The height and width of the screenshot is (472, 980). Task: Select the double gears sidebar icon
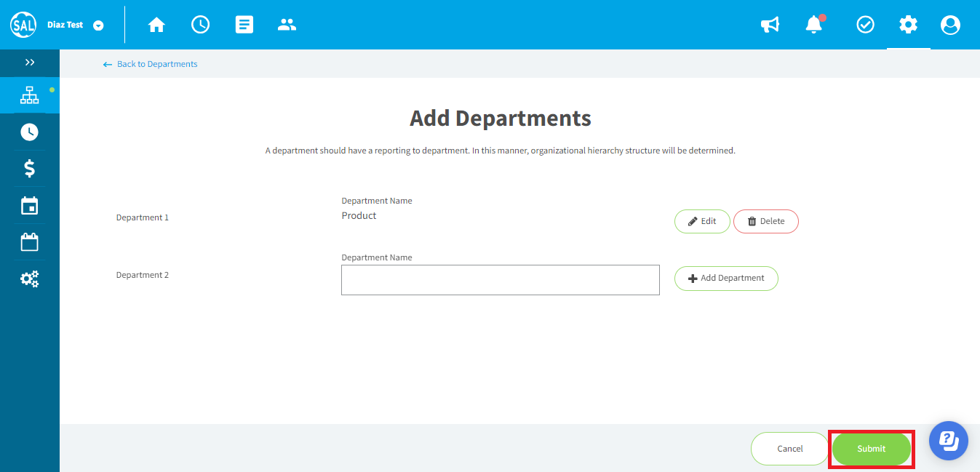[x=29, y=279]
